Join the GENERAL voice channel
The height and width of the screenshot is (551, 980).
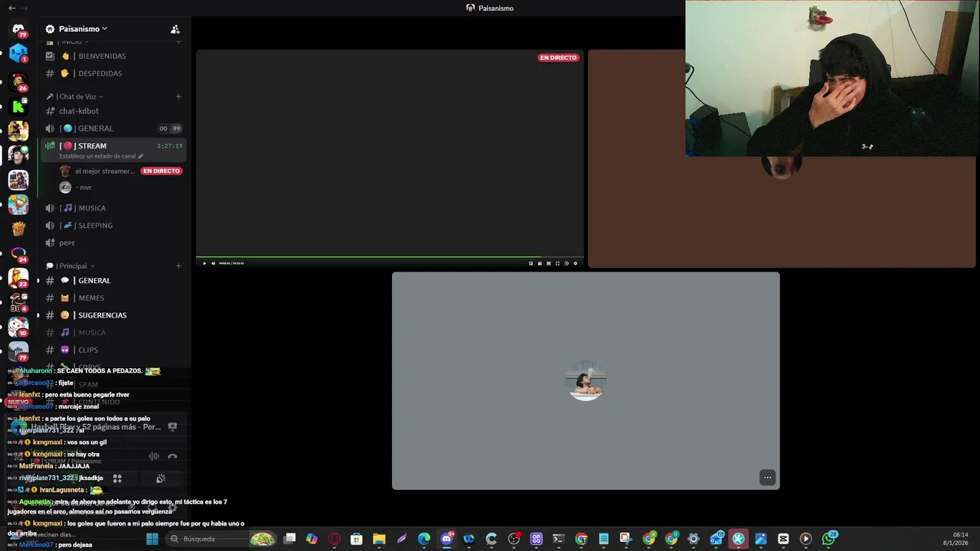tap(113, 129)
